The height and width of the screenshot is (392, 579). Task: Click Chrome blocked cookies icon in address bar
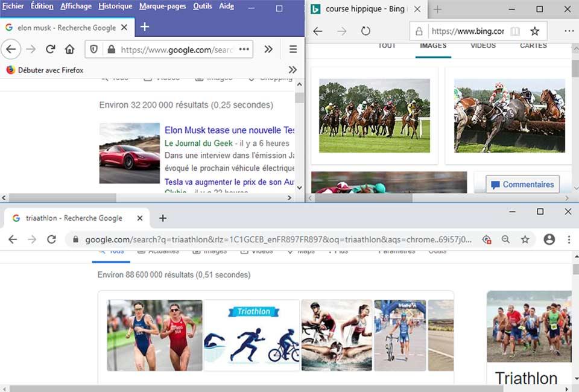click(487, 239)
